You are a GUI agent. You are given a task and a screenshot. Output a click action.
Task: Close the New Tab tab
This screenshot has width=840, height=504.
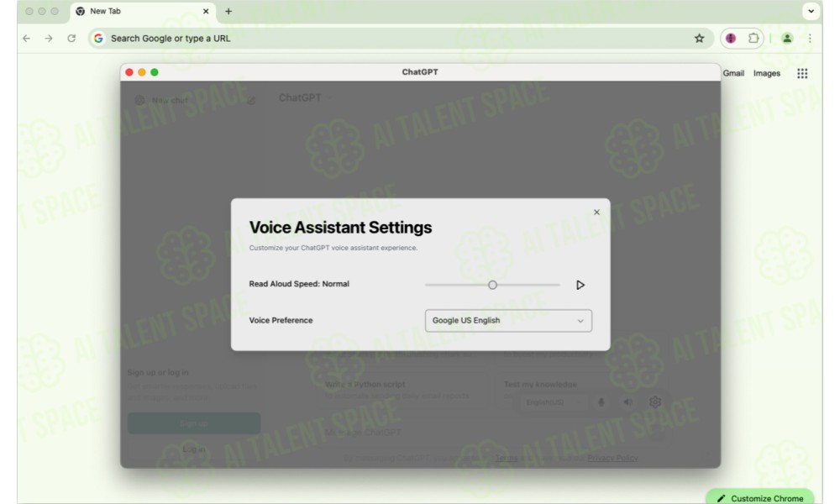click(206, 11)
